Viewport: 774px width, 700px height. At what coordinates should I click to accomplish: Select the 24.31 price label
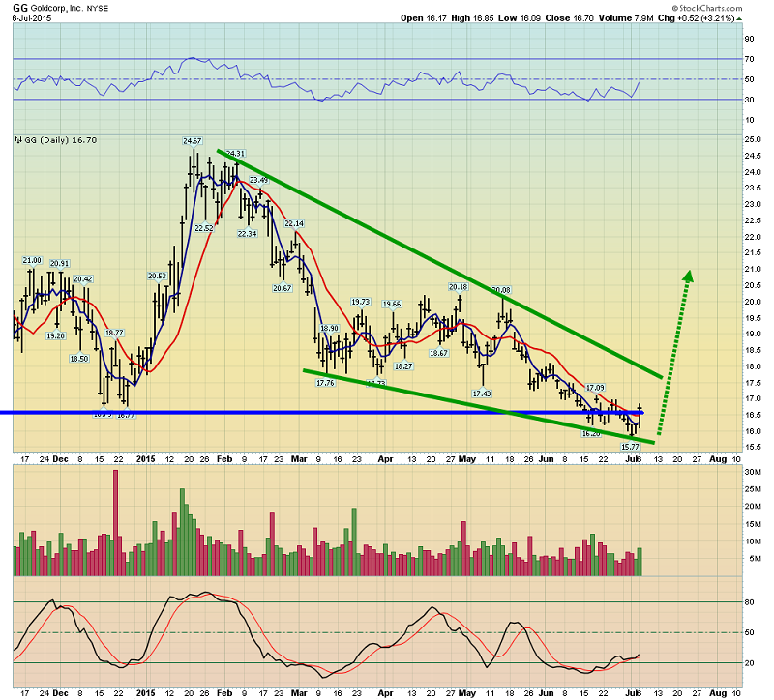point(235,154)
